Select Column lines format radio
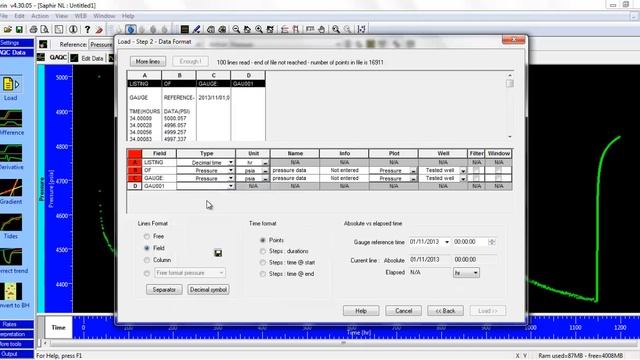640x360 pixels. [x=147, y=260]
